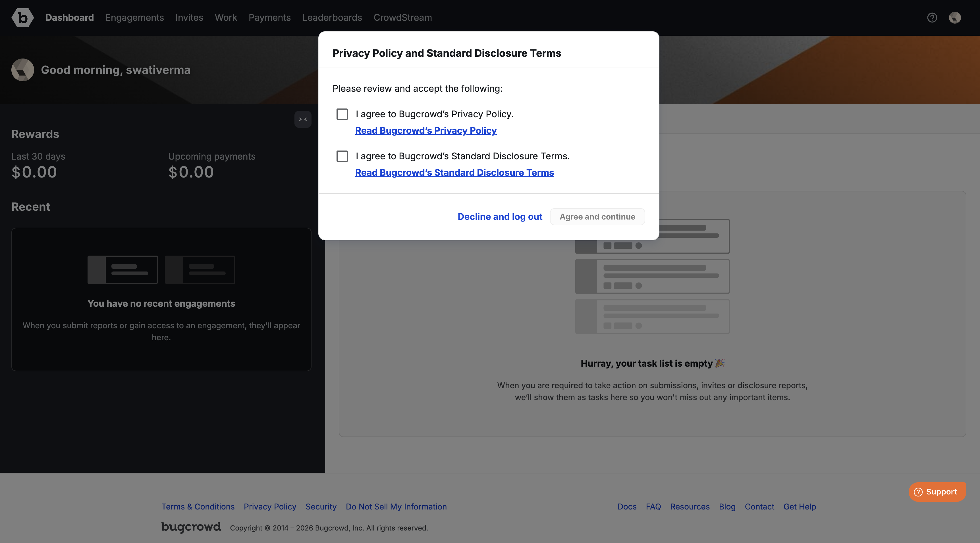Open the Invites nav item
This screenshot has height=543, width=980.
coord(189,18)
